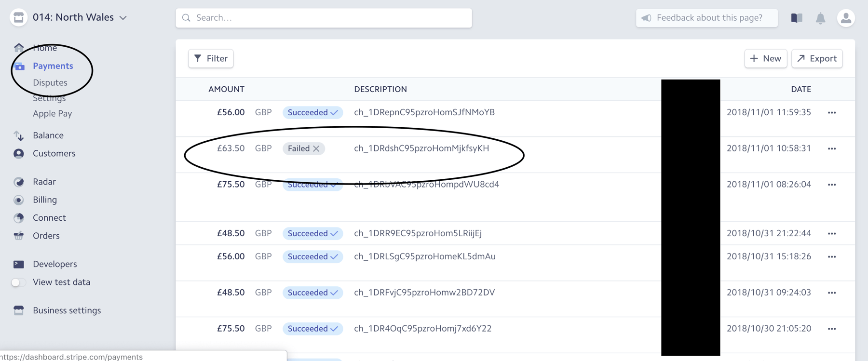Click the DATE column header
This screenshot has width=868, height=361.
801,89
